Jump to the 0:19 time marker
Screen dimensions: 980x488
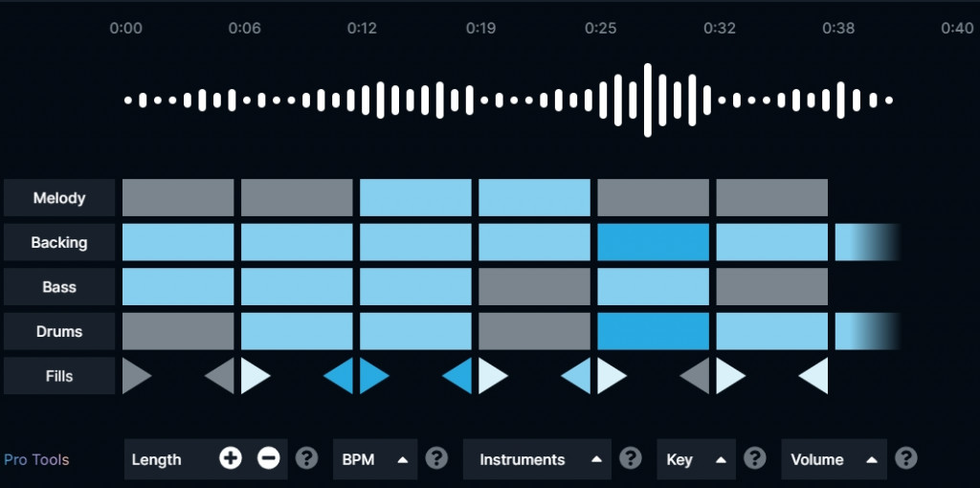click(480, 28)
